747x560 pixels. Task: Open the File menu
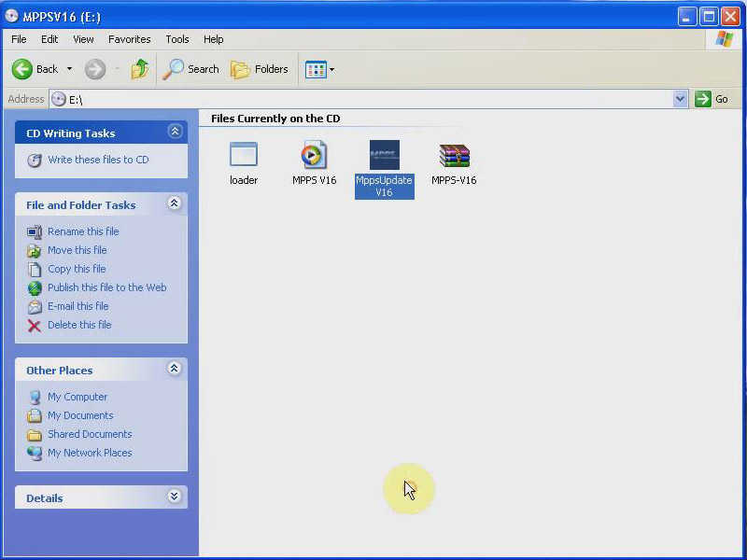tap(19, 39)
